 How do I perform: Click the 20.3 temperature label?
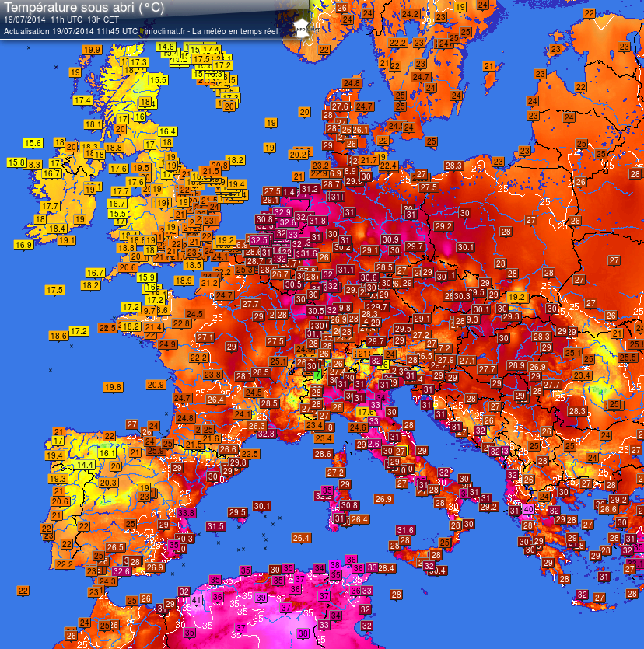[108, 482]
